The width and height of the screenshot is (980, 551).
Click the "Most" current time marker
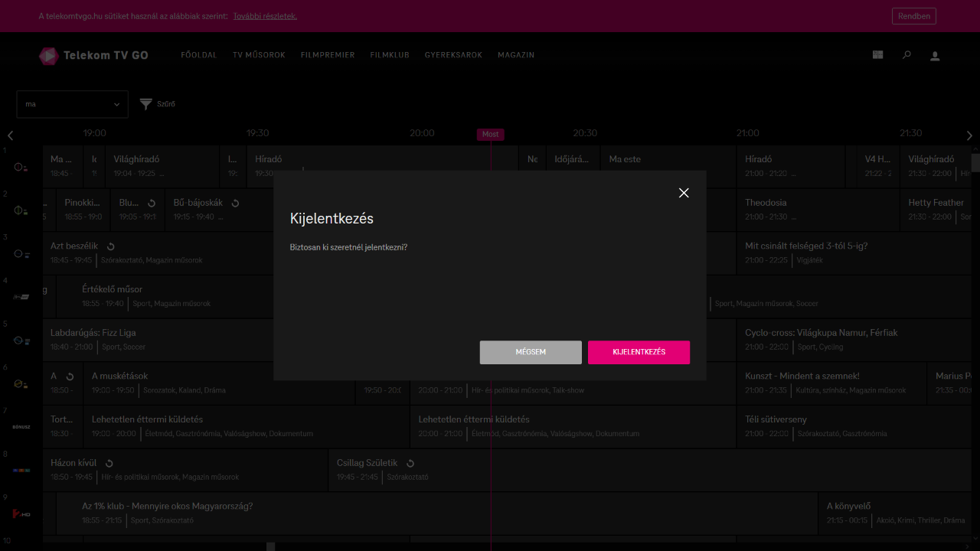(491, 134)
